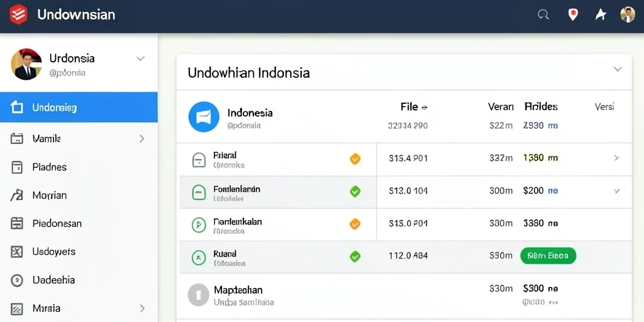Click the $300 value in Mapdeohan row
The height and width of the screenshot is (322, 644).
click(x=533, y=288)
